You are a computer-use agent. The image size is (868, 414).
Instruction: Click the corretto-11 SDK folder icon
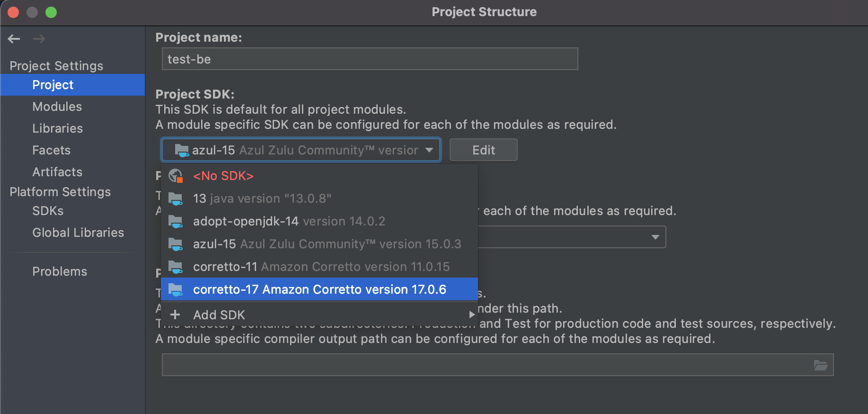click(176, 267)
